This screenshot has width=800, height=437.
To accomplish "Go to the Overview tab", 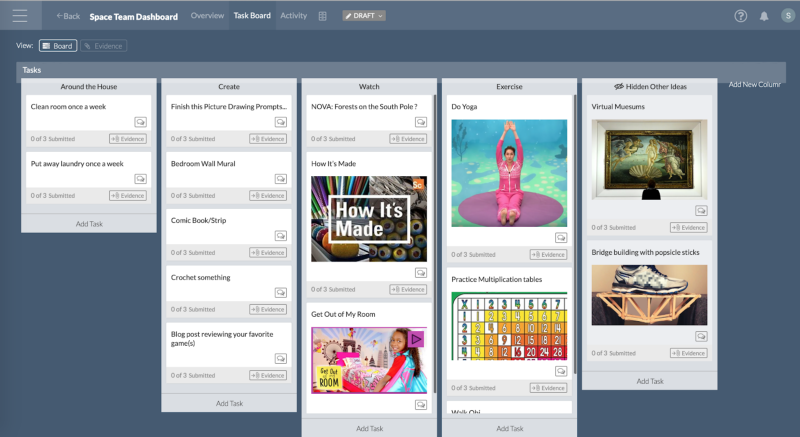I will point(207,16).
